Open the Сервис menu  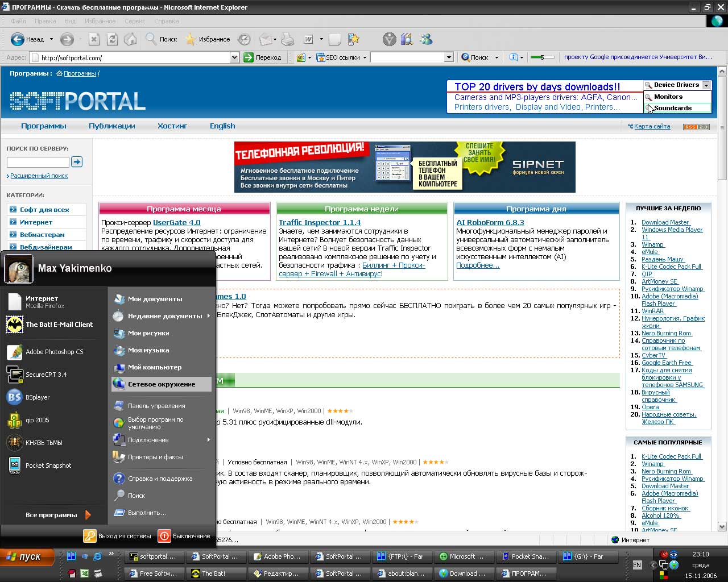point(135,21)
